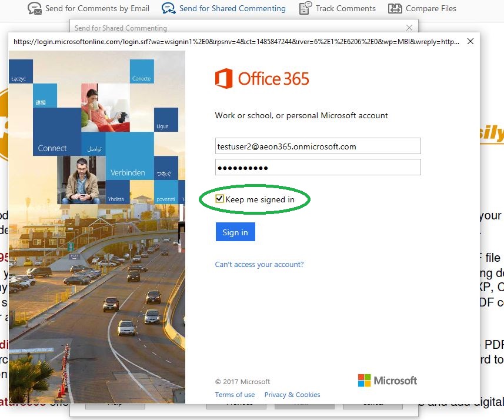Click the Compare Files icon
This screenshot has width=504, height=420.
coord(395,8)
